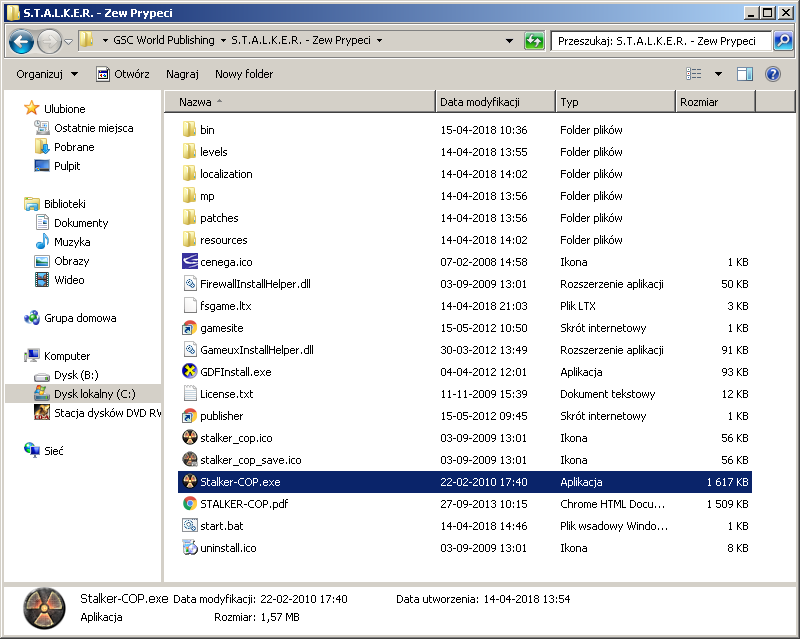Select the patches folder icon
This screenshot has height=639, width=800.
pyautogui.click(x=189, y=217)
